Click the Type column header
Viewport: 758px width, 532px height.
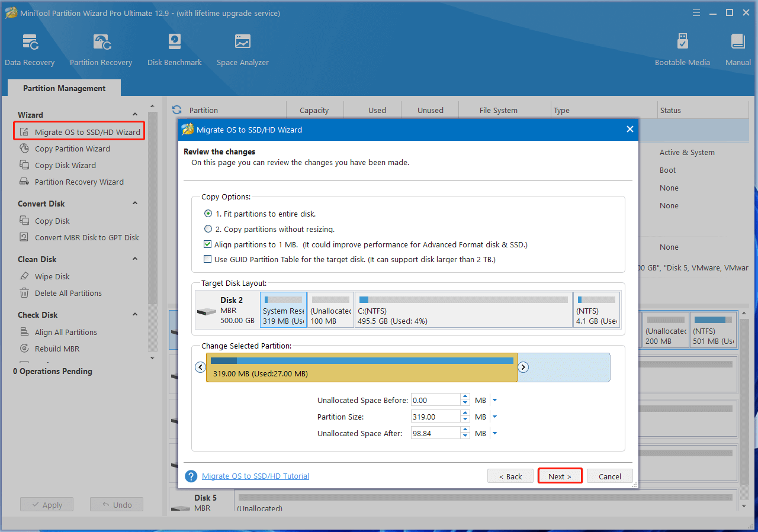pyautogui.click(x=603, y=110)
